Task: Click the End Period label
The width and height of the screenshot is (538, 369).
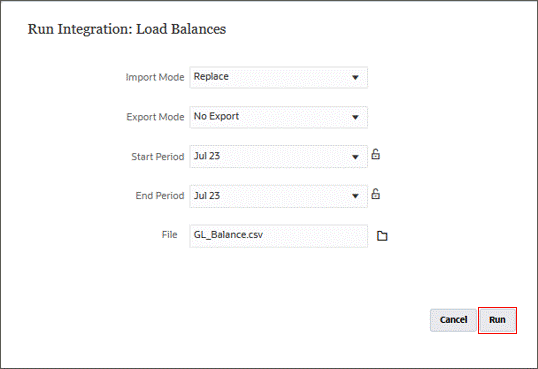Action: pyautogui.click(x=160, y=196)
